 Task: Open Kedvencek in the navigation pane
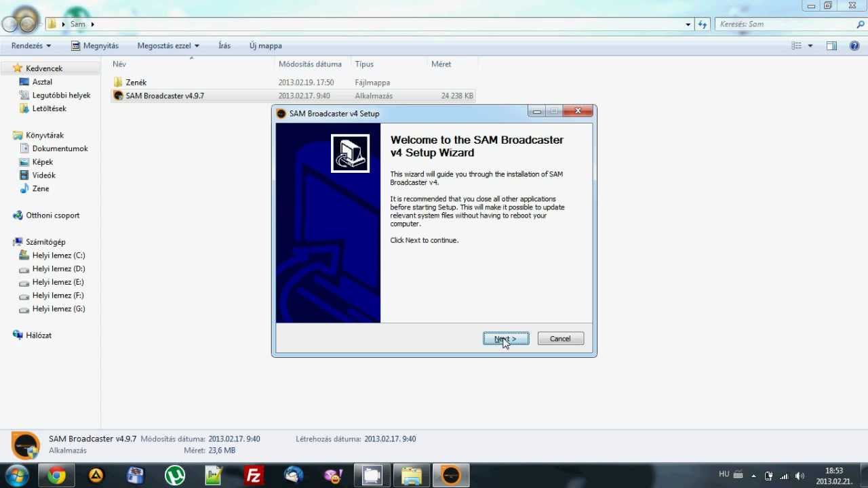(44, 68)
